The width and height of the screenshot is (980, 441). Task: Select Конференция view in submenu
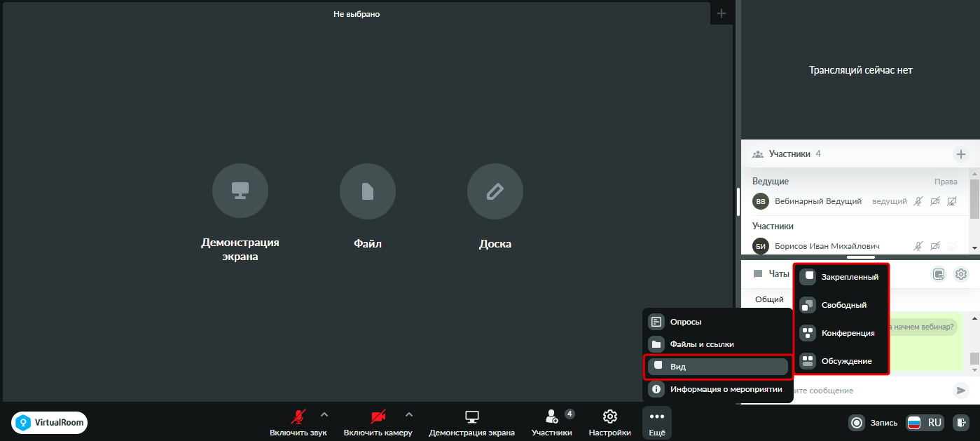tap(841, 333)
